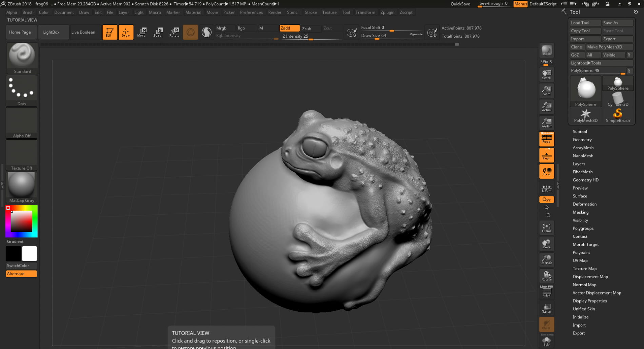Select the PolyMesh3D star tool
This screenshot has width=644, height=349.
coord(585,116)
